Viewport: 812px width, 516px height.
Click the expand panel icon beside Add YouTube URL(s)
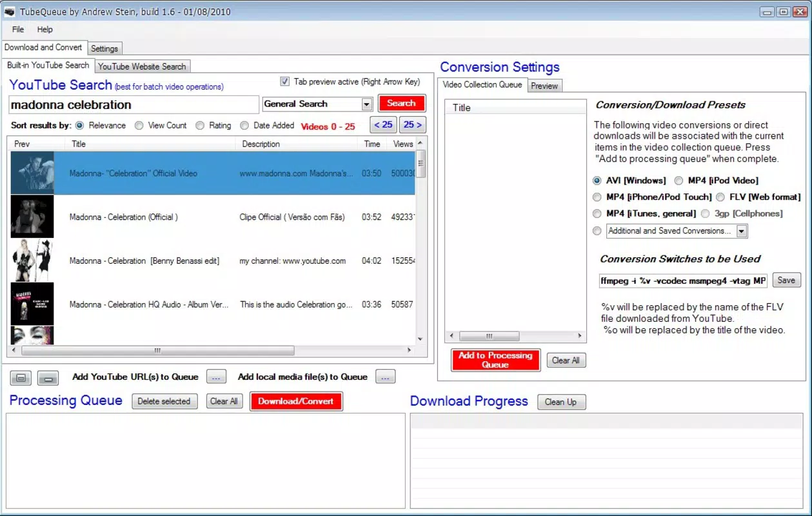[x=21, y=378]
